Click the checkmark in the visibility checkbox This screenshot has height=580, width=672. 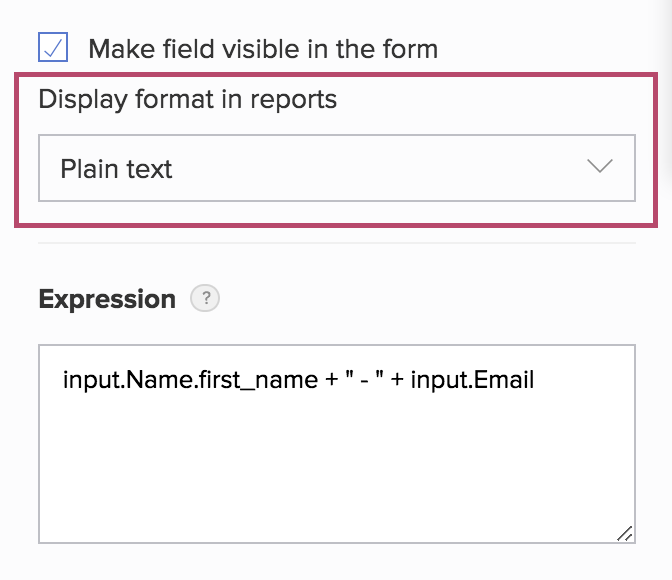pyautogui.click(x=53, y=47)
